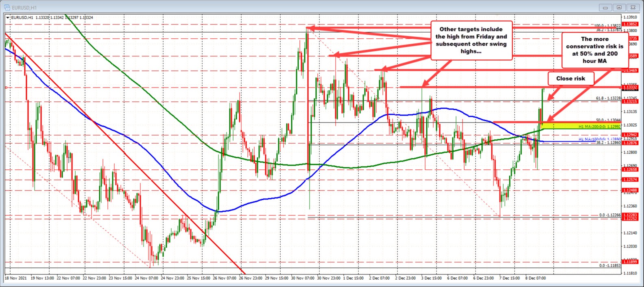Select the red 1.12942 price label
The height and width of the screenshot is (287, 644).
630,134
